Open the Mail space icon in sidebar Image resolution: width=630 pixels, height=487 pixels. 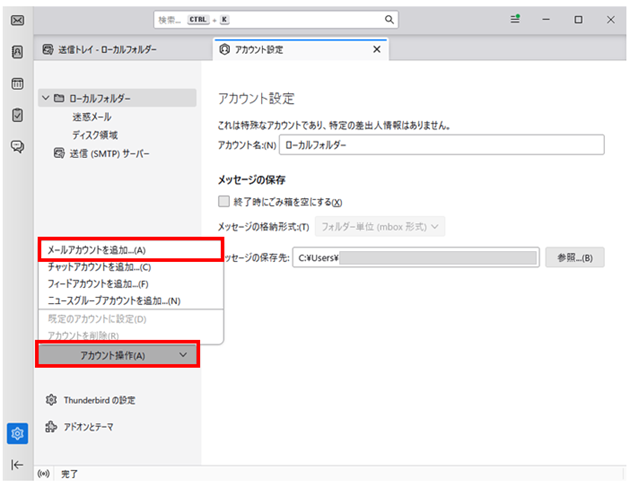[17, 20]
